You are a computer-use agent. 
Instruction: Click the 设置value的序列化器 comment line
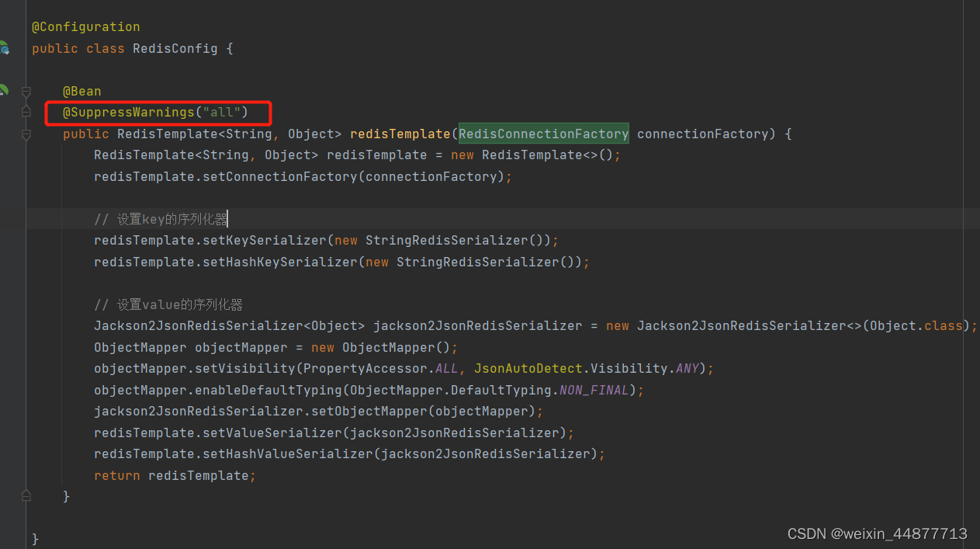[x=167, y=304]
